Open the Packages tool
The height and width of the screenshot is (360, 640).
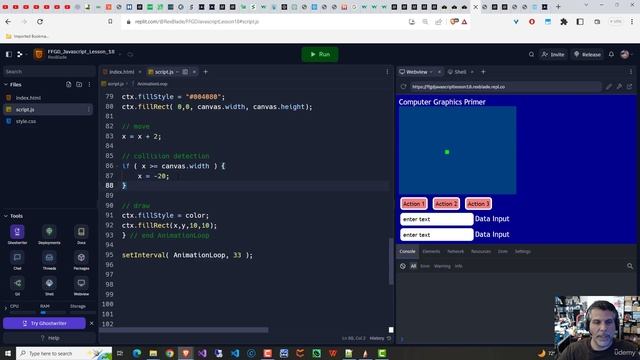(x=81, y=260)
